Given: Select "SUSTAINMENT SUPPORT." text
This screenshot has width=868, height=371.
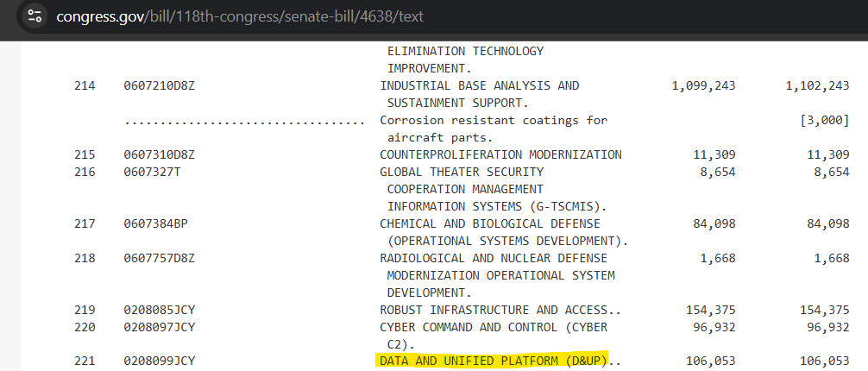Looking at the screenshot, I should click(458, 103).
